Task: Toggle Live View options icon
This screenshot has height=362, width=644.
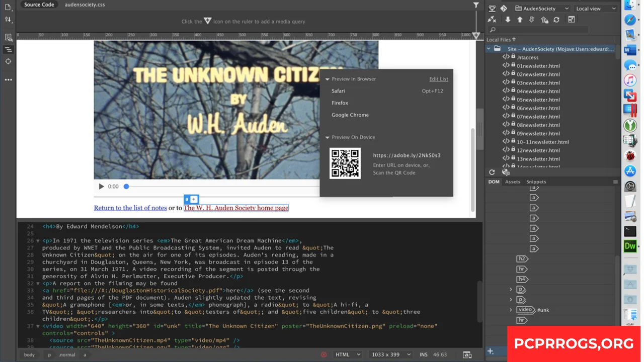Action: pos(8,37)
